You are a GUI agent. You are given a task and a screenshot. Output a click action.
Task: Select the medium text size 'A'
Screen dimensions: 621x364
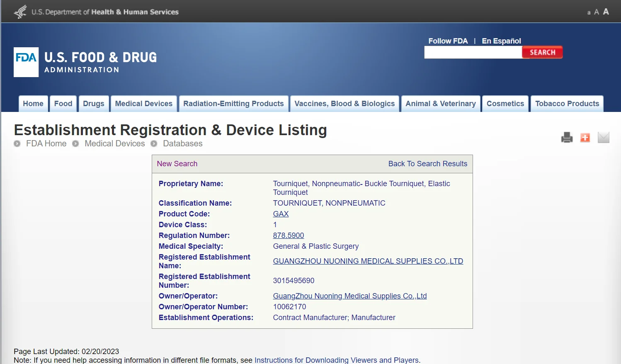coord(597,12)
